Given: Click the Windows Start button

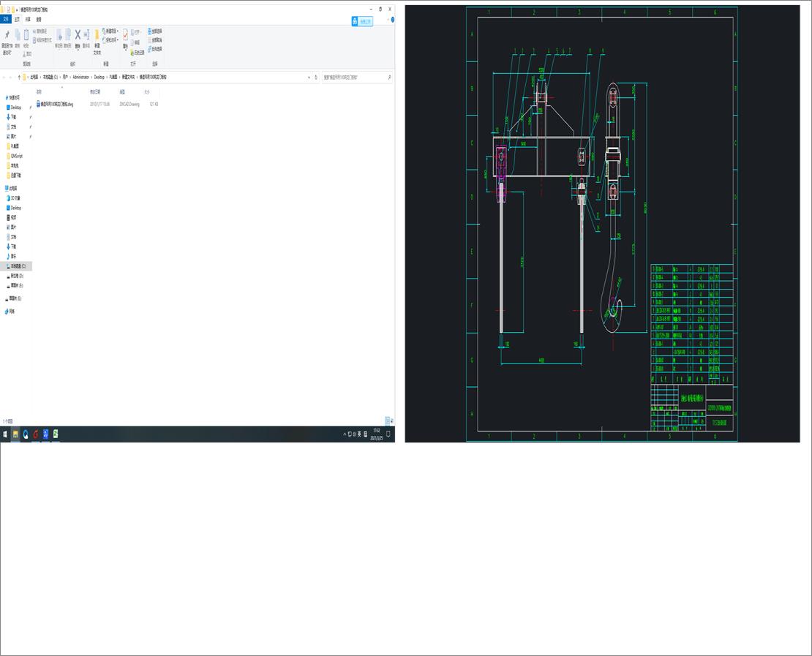Looking at the screenshot, I should pyautogui.click(x=5, y=434).
